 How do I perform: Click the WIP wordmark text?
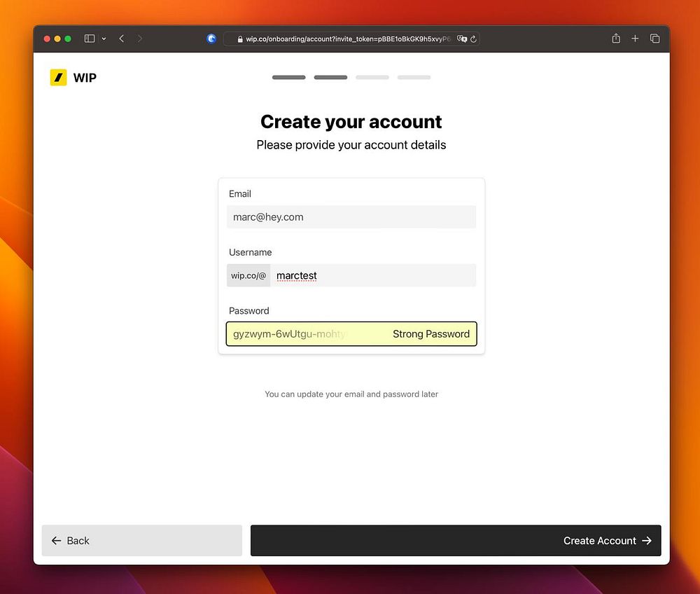pos(85,78)
